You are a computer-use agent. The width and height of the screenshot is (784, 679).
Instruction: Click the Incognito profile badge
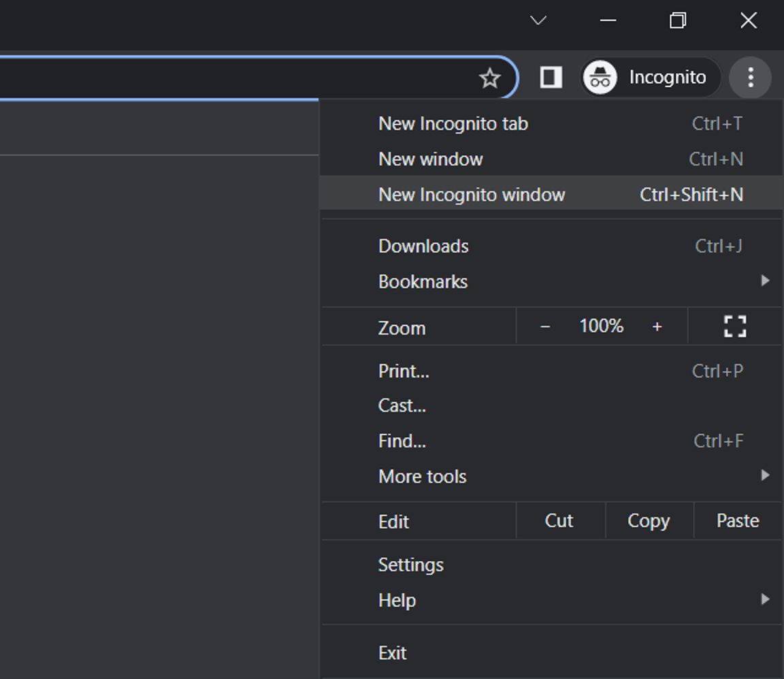click(650, 78)
